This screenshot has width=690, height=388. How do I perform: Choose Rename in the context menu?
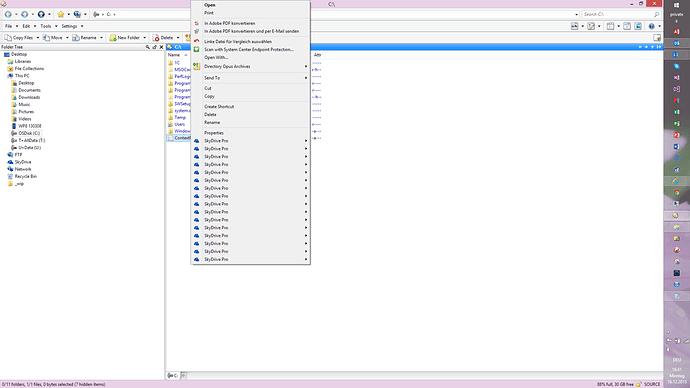250,123
